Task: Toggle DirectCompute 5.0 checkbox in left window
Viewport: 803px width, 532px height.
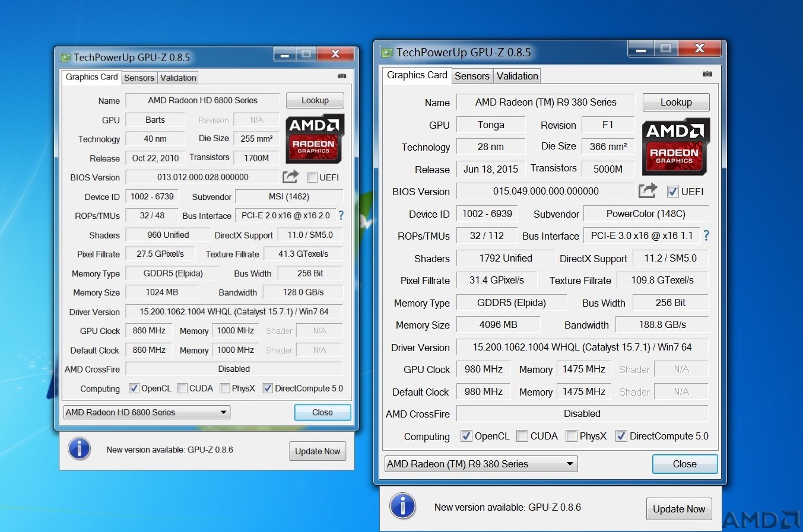Action: tap(268, 388)
